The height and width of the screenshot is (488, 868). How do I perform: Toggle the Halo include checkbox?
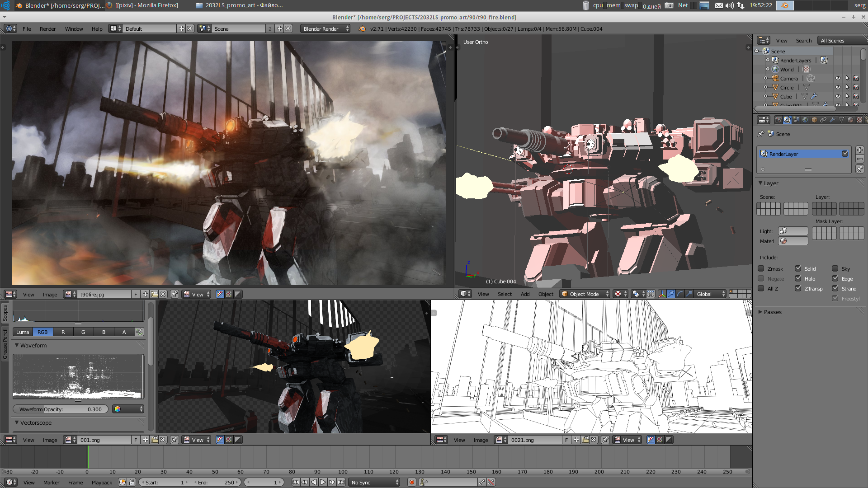[x=798, y=278]
